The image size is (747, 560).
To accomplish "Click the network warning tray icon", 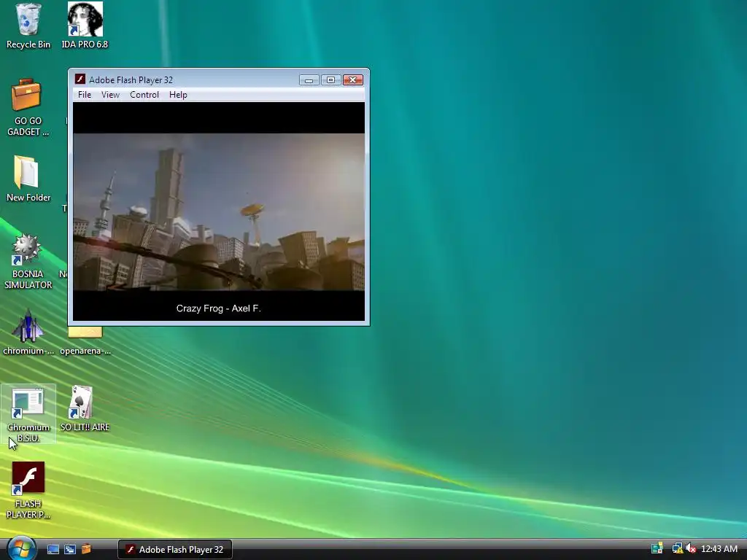I will (x=677, y=549).
